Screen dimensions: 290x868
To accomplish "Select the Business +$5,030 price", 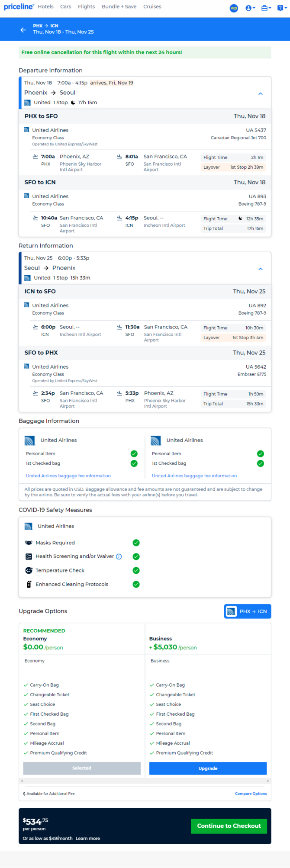I will 173,647.
